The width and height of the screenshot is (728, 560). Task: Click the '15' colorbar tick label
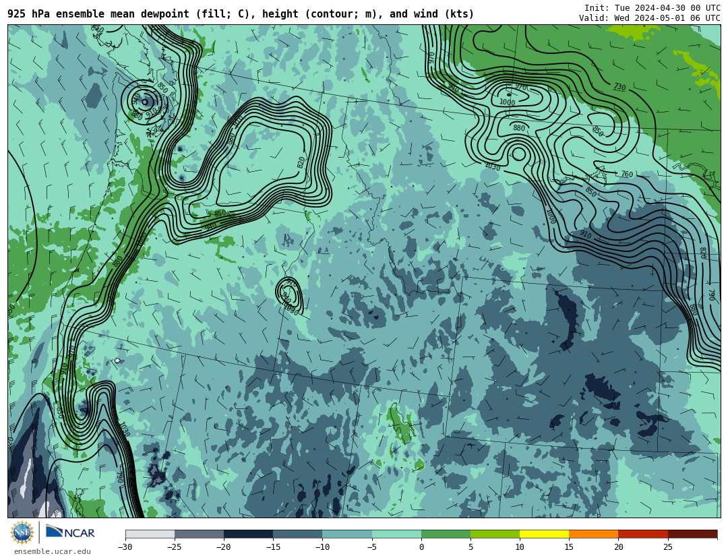pyautogui.click(x=569, y=547)
